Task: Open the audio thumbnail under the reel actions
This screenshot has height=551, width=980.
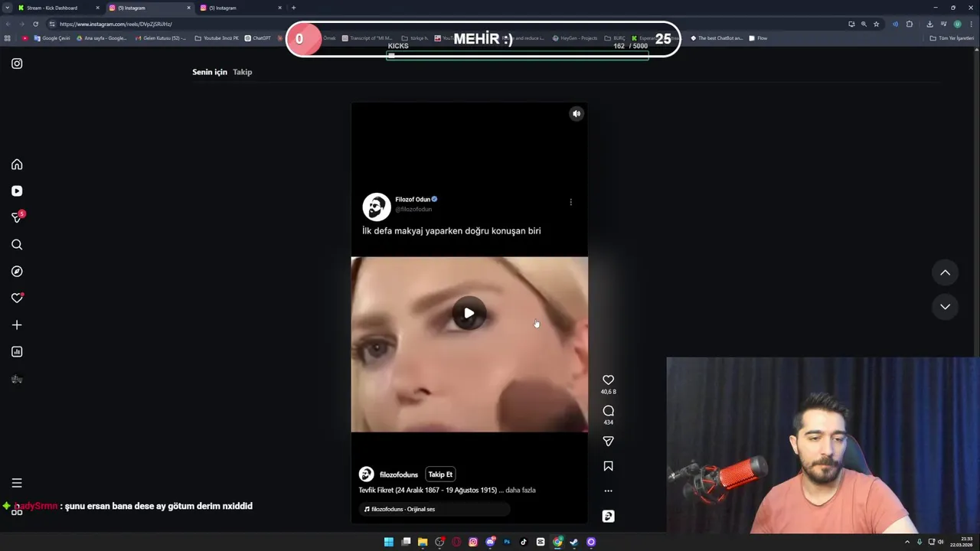Action: point(608,517)
